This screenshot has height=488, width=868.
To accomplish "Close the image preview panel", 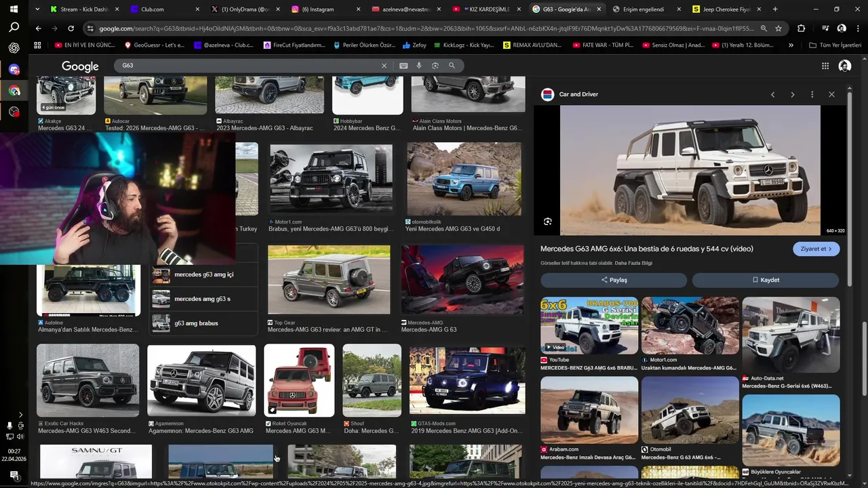I will [831, 95].
